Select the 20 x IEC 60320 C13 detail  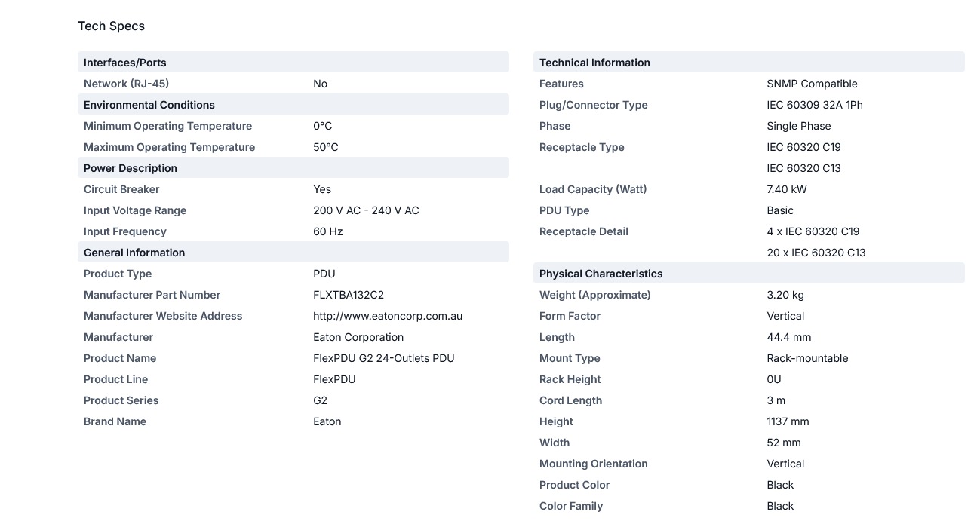point(816,253)
